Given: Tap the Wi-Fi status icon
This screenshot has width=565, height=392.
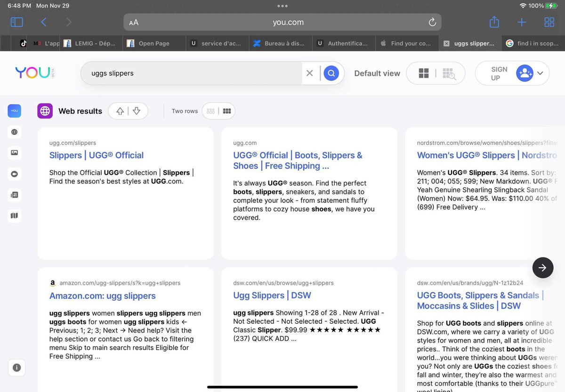Looking at the screenshot, I should [x=523, y=6].
